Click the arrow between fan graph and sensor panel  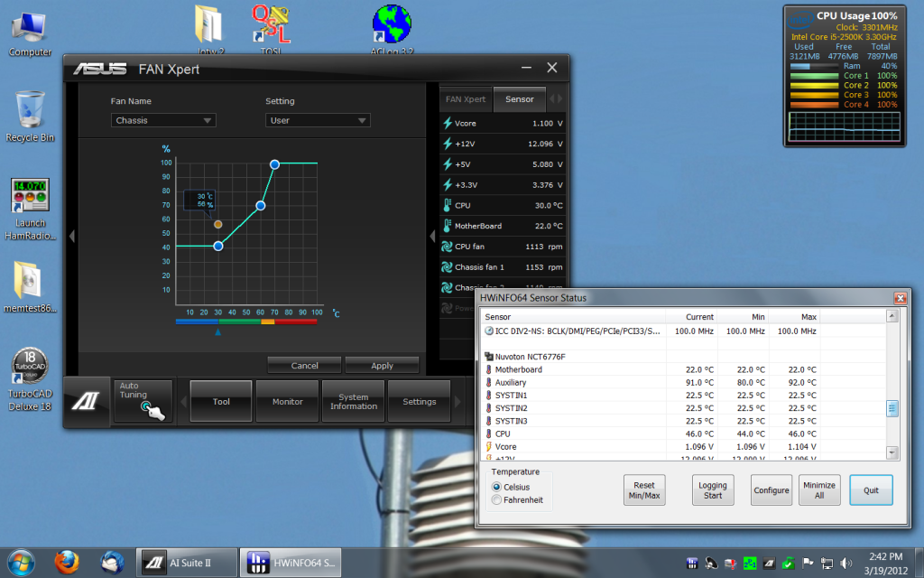(432, 236)
